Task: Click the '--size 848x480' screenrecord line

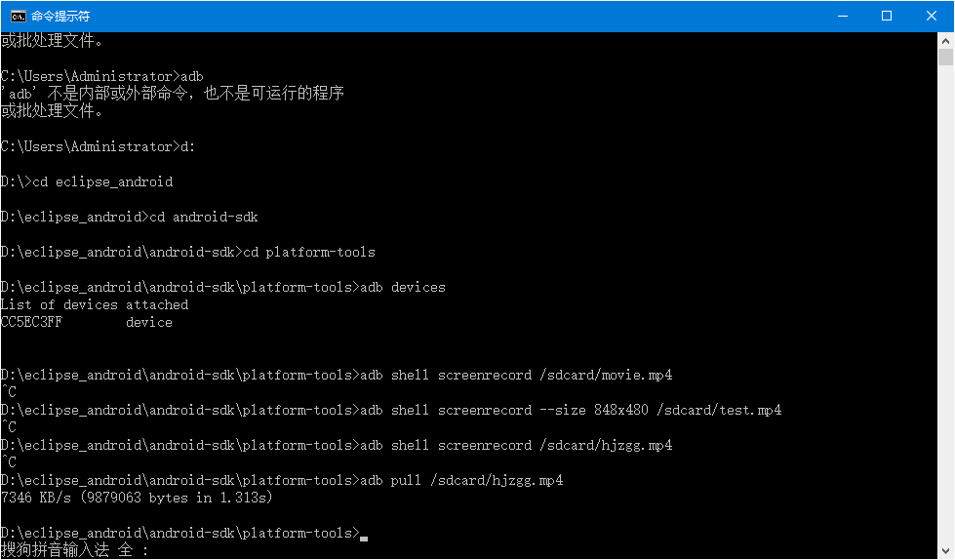Action: click(x=390, y=410)
